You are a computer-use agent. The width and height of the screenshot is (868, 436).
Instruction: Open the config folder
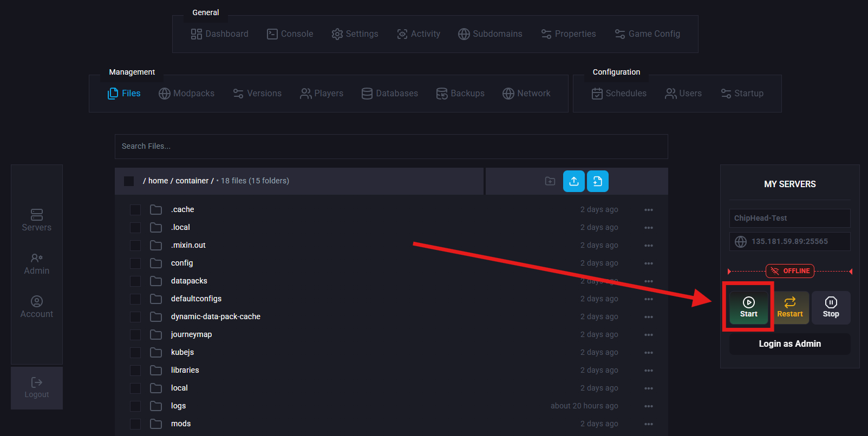pyautogui.click(x=182, y=263)
